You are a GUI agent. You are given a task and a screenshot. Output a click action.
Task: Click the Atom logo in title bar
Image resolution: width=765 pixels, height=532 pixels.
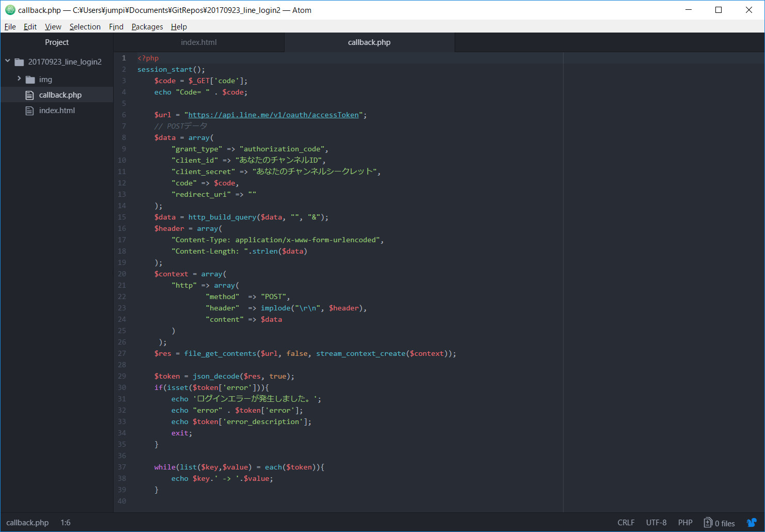point(10,10)
